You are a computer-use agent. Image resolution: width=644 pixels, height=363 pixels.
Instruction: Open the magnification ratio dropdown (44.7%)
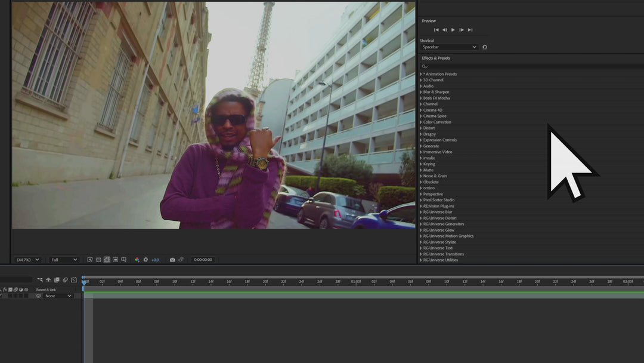click(x=28, y=260)
